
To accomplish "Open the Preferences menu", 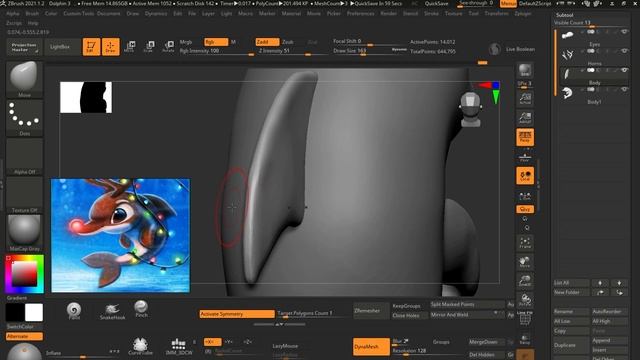I will click(360, 13).
